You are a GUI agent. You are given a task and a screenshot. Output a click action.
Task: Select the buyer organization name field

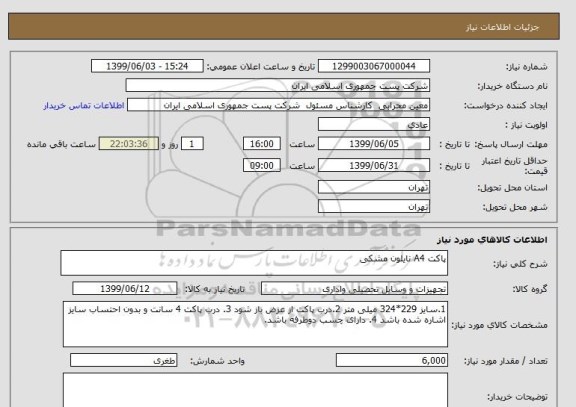tap(277, 86)
